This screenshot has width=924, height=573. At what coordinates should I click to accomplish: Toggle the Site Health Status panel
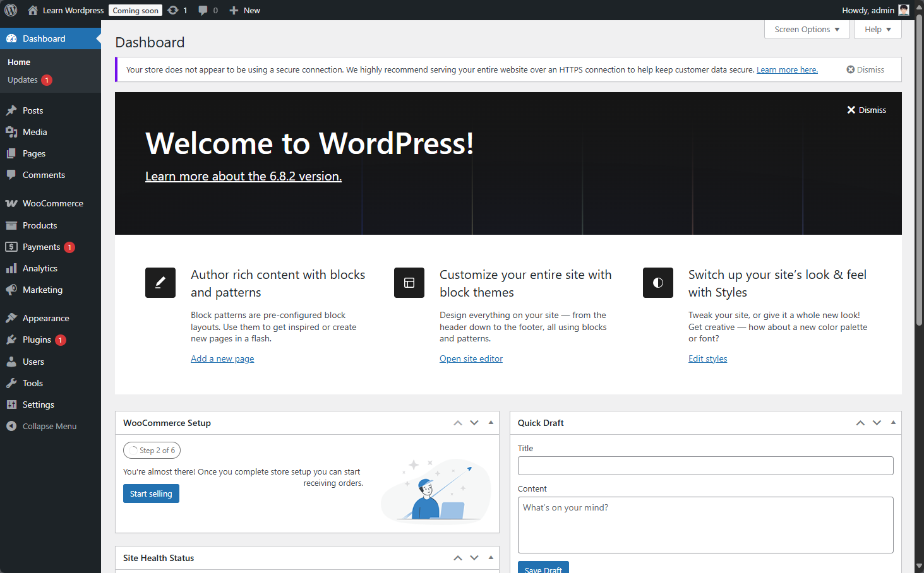(x=491, y=558)
